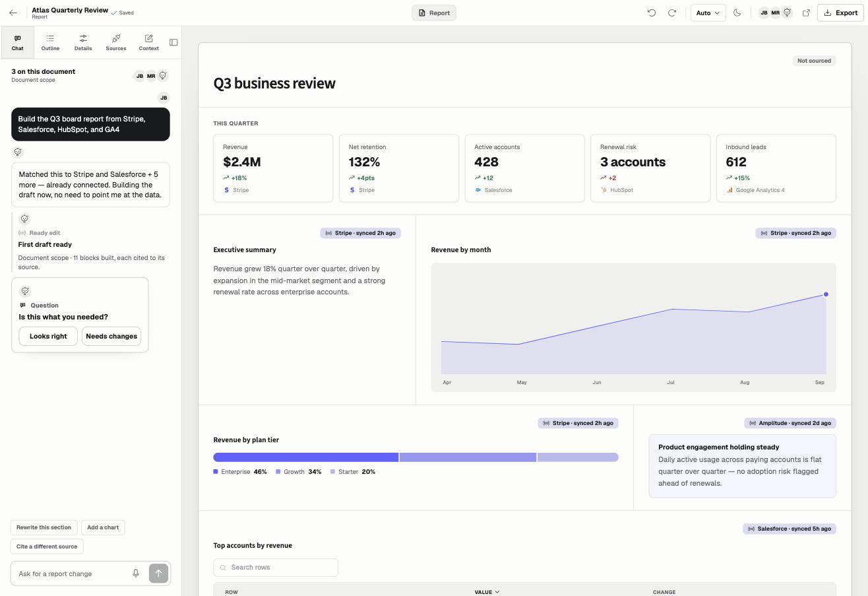Choose Cite a different source
Screen dimensions: 868x596
(47, 546)
